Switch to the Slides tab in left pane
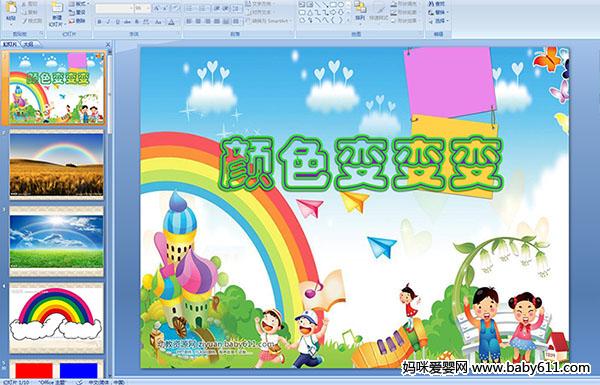The height and width of the screenshot is (385, 600). point(10,45)
